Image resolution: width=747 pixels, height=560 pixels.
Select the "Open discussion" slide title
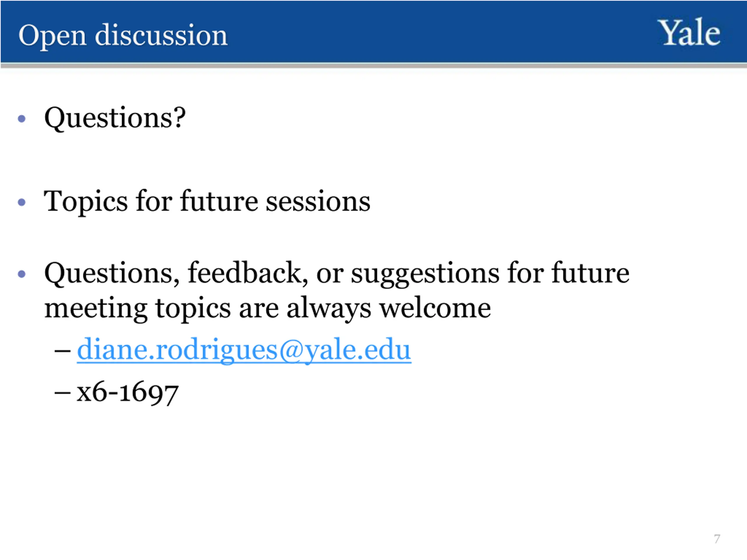[123, 36]
